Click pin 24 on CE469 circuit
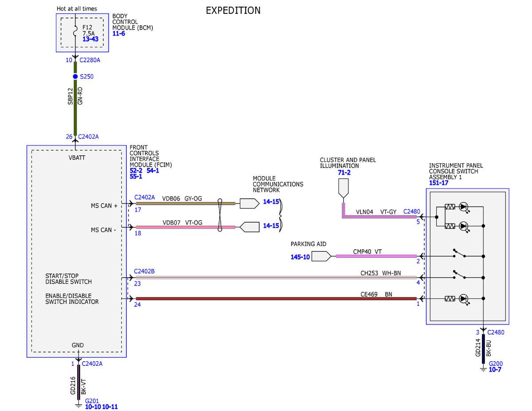Screen dimensions: 532x411 click(138, 305)
